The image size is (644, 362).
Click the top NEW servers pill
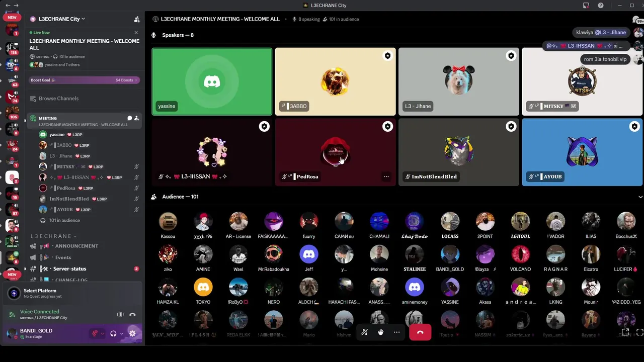pos(12,17)
